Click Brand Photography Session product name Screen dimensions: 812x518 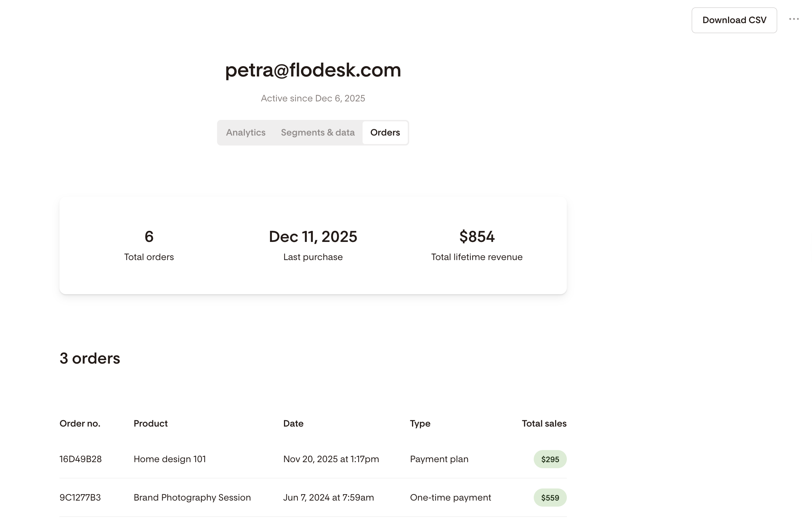pyautogui.click(x=192, y=498)
